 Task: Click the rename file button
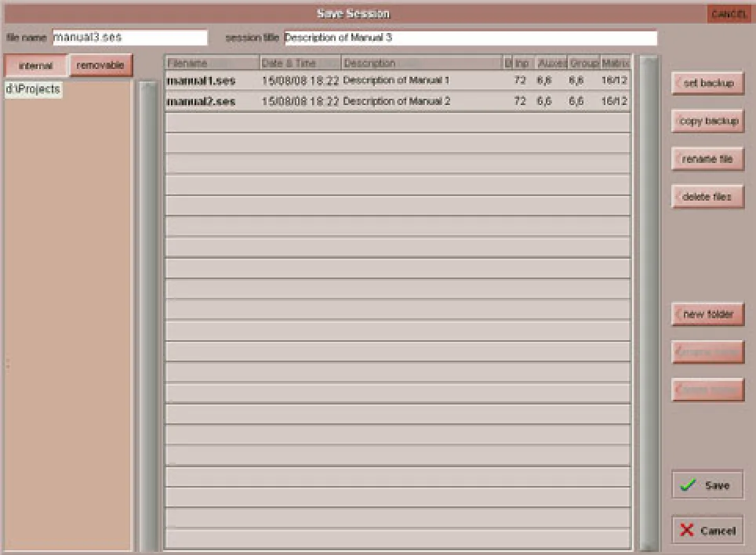point(708,159)
